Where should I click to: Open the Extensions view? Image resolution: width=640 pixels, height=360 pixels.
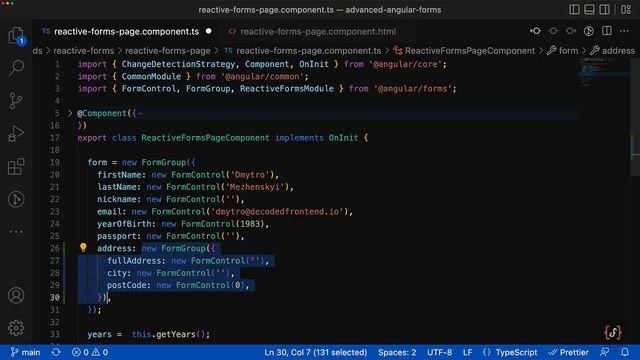point(16,167)
